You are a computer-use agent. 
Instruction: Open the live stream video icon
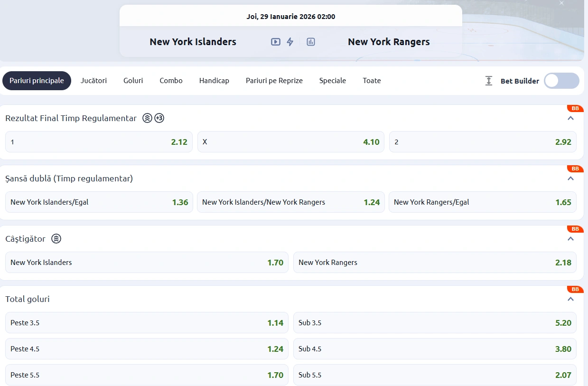tap(275, 42)
